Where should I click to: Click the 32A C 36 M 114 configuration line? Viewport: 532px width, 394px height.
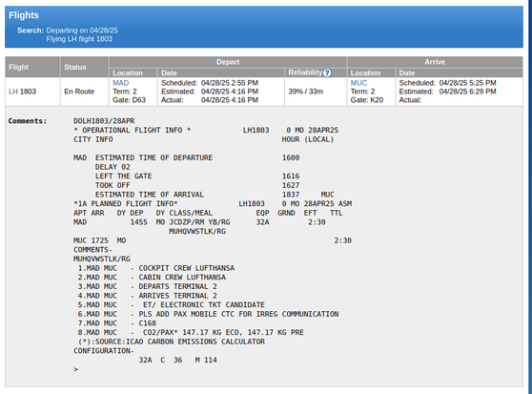(x=177, y=360)
